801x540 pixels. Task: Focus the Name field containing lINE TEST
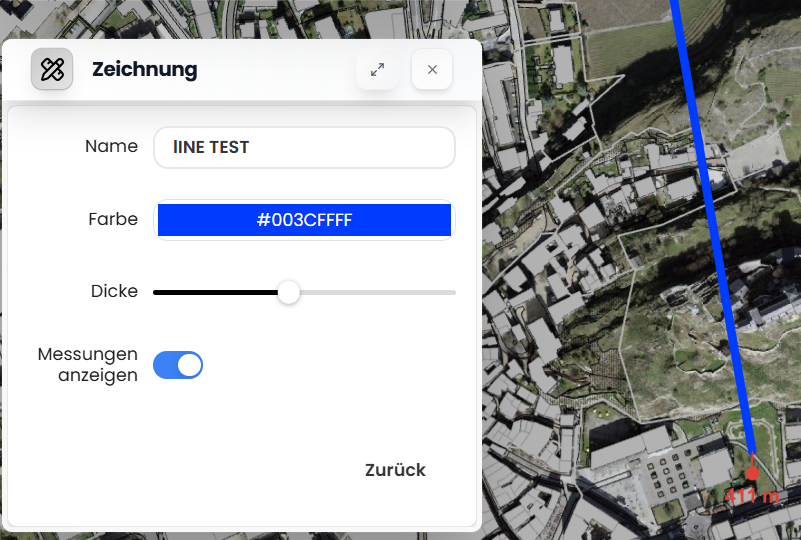tap(304, 147)
